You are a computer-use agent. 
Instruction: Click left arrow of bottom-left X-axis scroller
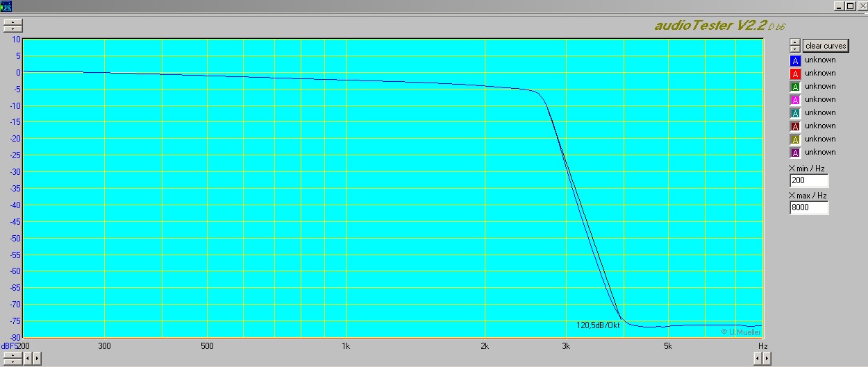click(x=28, y=359)
